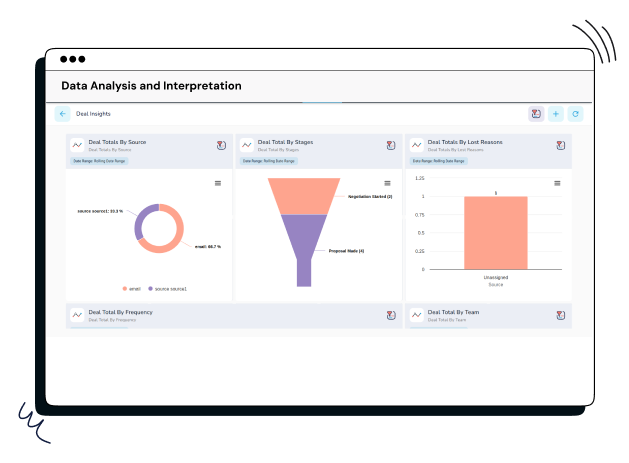Export Deal Totals By Lost Reasons card

561,146
